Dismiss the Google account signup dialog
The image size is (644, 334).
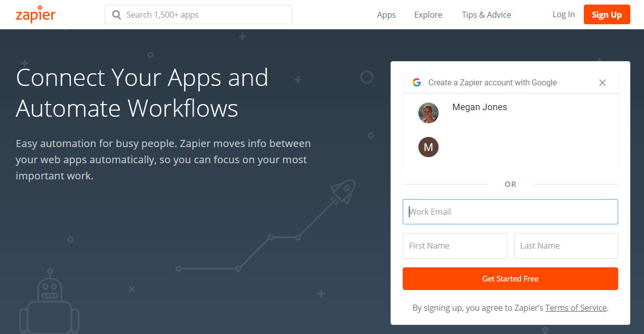pyautogui.click(x=602, y=82)
